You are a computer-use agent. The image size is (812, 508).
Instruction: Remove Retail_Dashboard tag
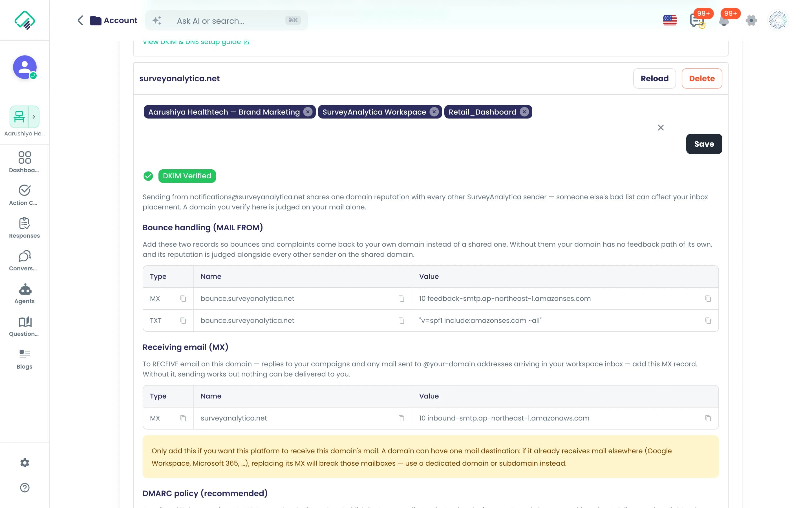(x=524, y=112)
